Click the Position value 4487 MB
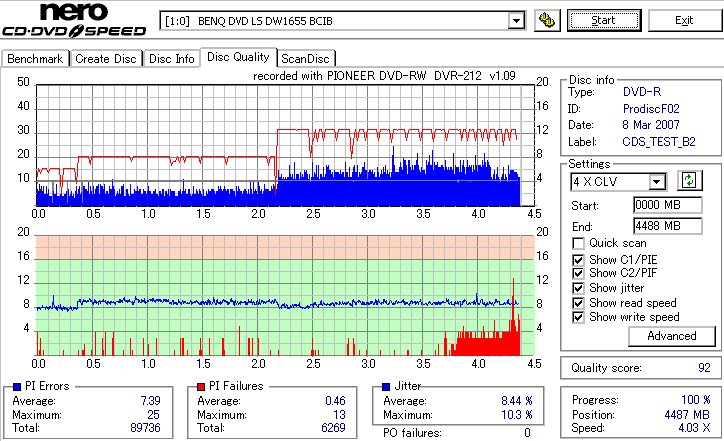Screen dimensions: 724x441 pos(687,415)
